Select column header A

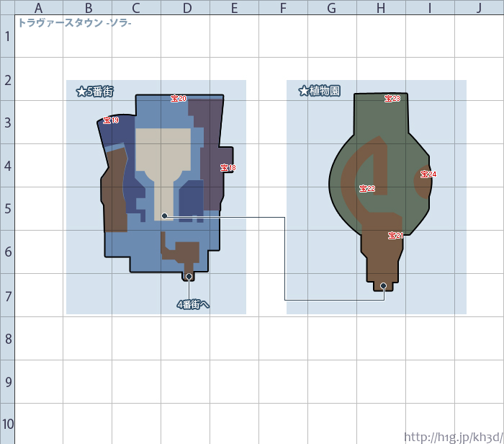(x=38, y=7)
